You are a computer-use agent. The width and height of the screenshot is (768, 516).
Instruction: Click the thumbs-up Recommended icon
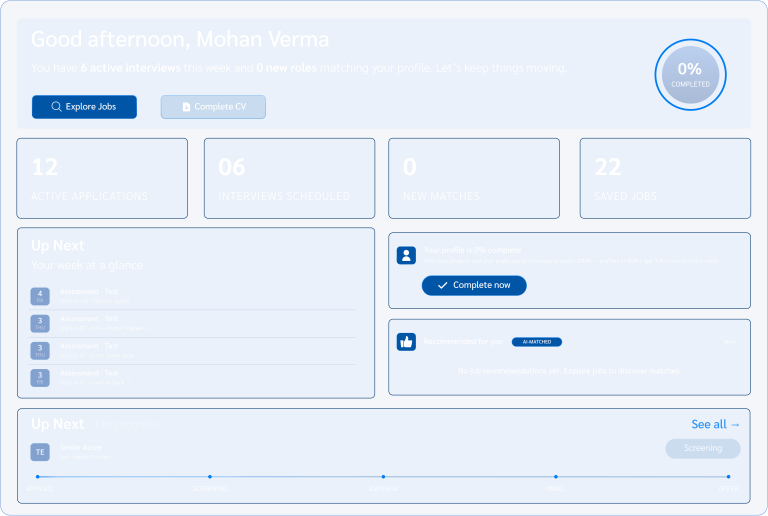tap(406, 342)
